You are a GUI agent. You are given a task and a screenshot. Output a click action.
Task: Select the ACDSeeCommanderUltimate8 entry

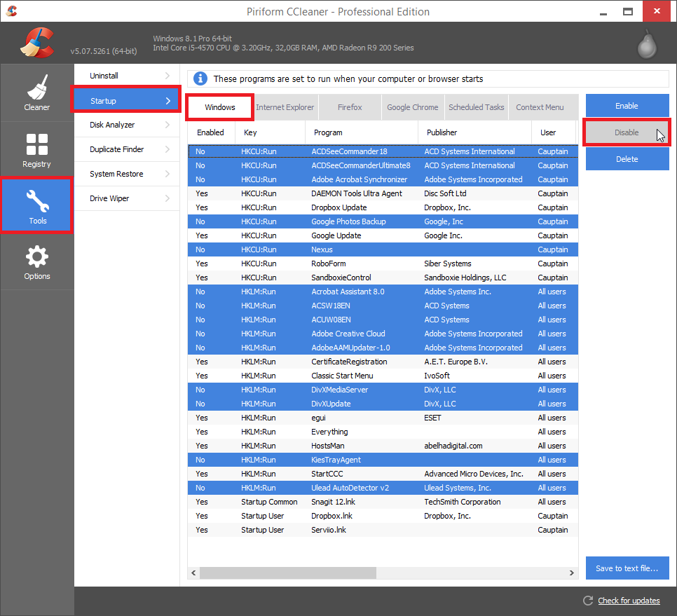point(383,165)
